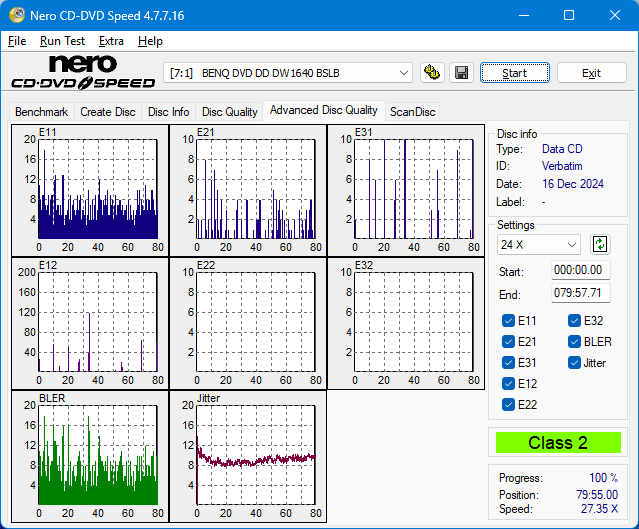
Task: Switch to the Disc Quality tab
Action: (x=229, y=112)
